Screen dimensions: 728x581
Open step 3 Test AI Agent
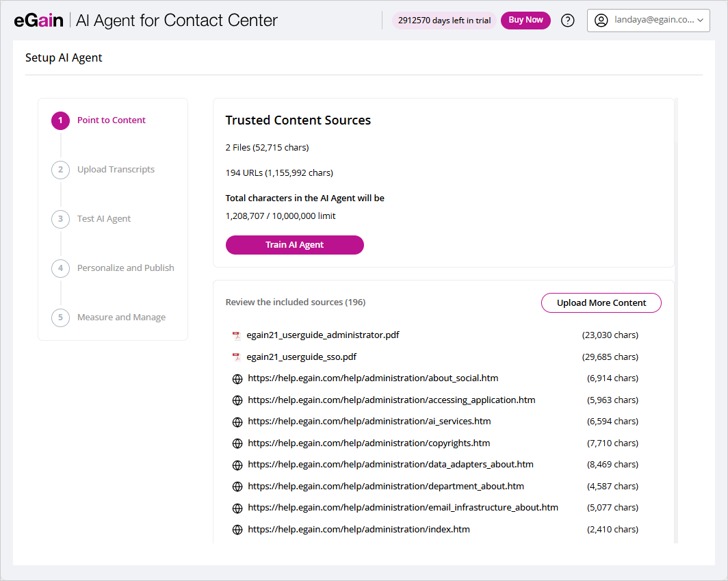click(103, 219)
